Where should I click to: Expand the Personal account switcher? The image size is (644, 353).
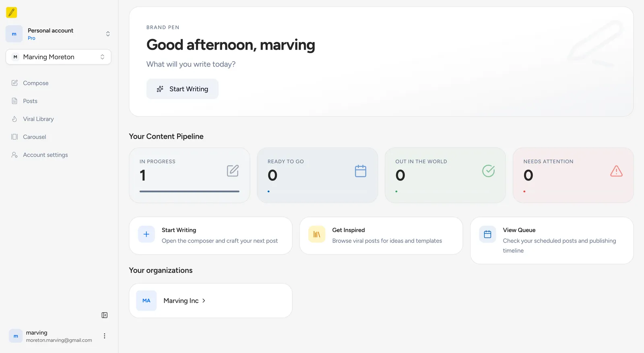pos(107,34)
